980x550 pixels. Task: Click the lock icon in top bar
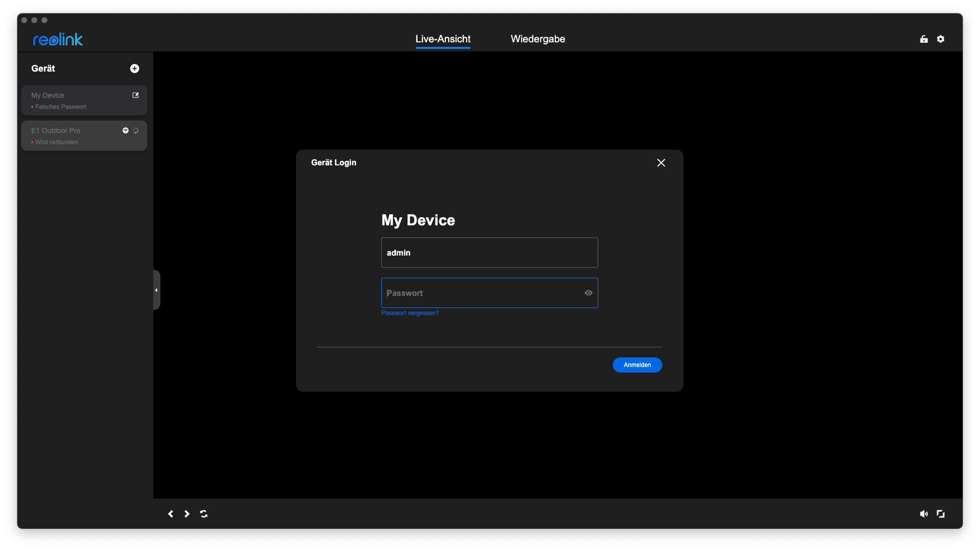[x=924, y=39]
